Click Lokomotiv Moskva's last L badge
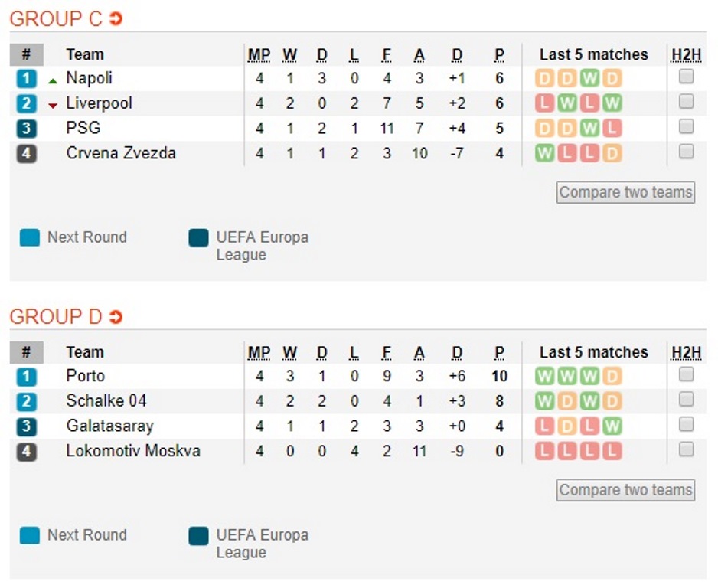The image size is (718, 588). (612, 451)
